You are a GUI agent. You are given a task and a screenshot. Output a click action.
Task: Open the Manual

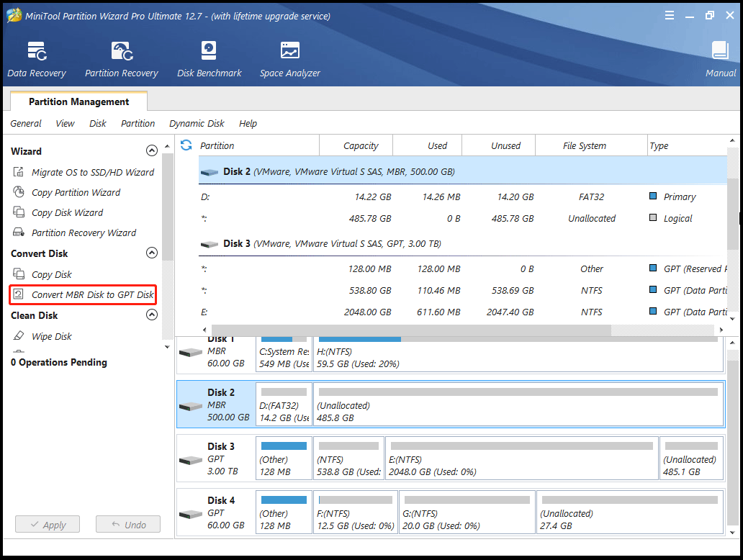pyautogui.click(x=720, y=59)
